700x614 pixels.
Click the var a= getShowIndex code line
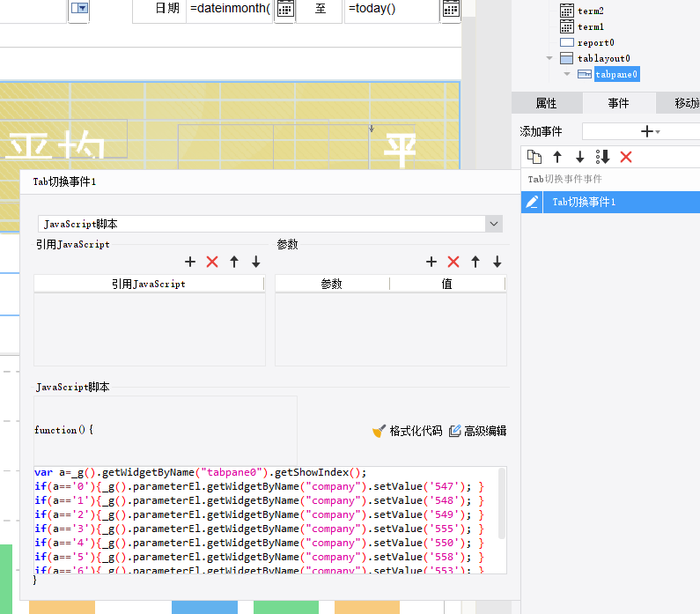pyautogui.click(x=200, y=472)
